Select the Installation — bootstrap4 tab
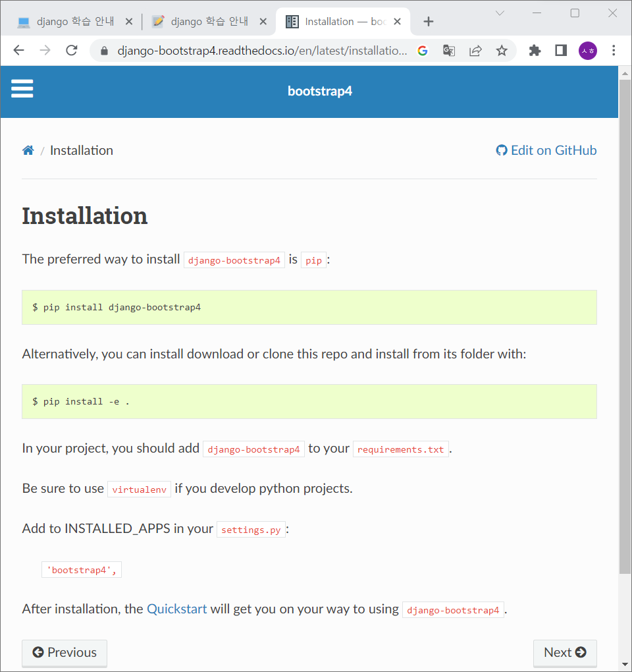 [342, 22]
